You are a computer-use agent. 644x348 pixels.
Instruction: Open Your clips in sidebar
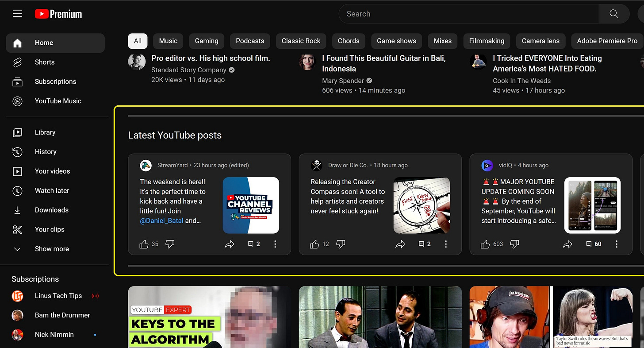click(x=55, y=230)
